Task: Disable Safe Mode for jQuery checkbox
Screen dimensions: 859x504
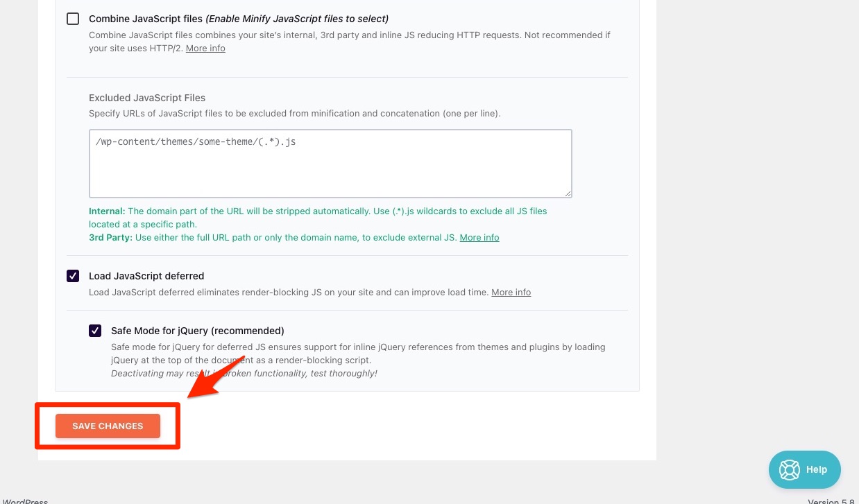Action: 95,331
